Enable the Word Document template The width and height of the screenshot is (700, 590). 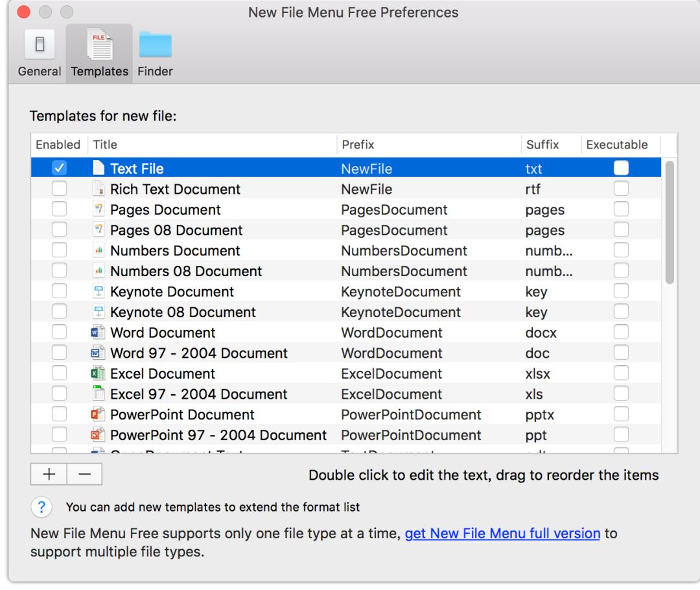coord(59,333)
